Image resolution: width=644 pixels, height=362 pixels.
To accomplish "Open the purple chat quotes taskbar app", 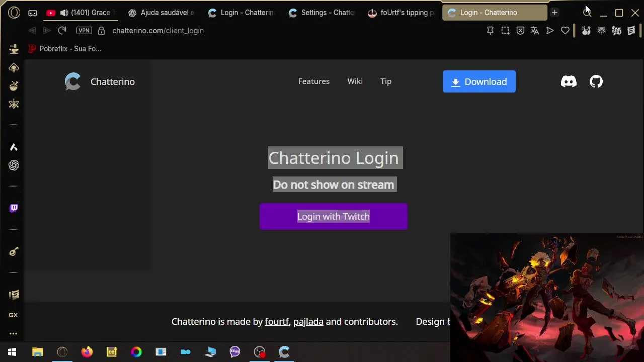I will [235, 352].
